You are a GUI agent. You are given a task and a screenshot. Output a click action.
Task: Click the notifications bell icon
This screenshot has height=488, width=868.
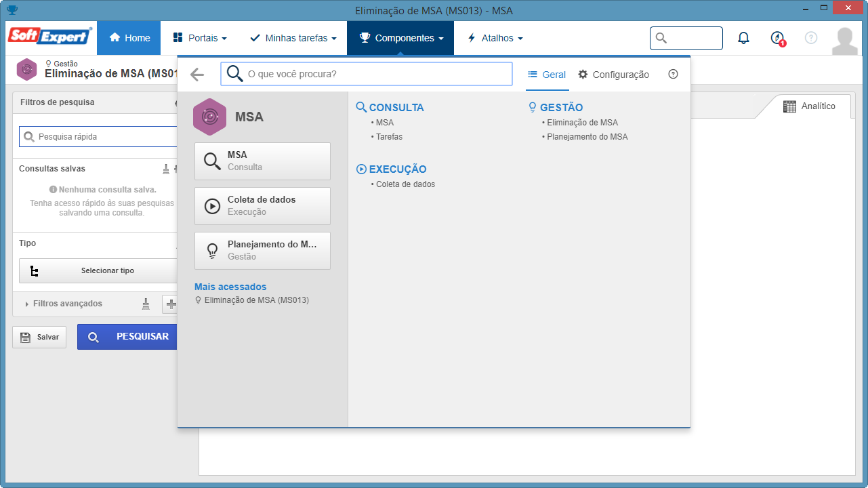coord(743,38)
